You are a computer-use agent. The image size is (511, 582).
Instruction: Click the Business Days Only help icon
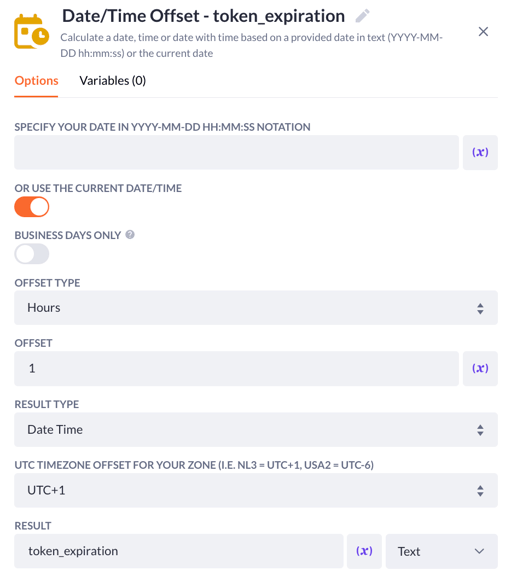pos(130,235)
